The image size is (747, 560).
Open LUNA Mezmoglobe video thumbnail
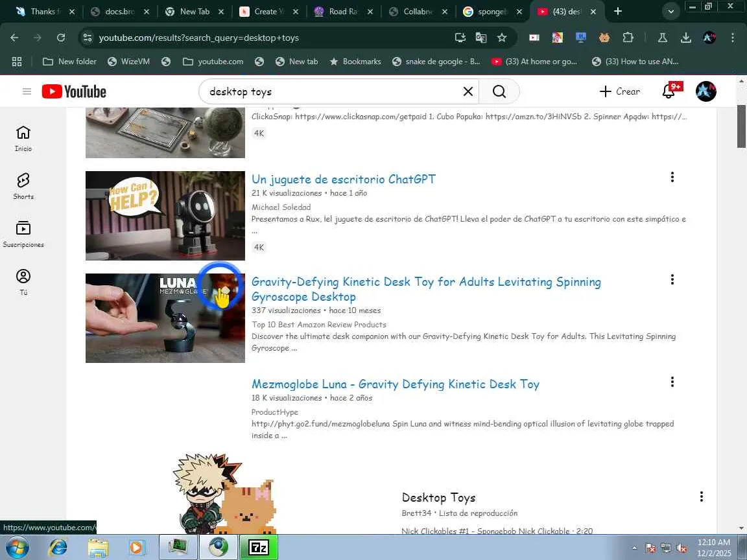[x=165, y=318]
